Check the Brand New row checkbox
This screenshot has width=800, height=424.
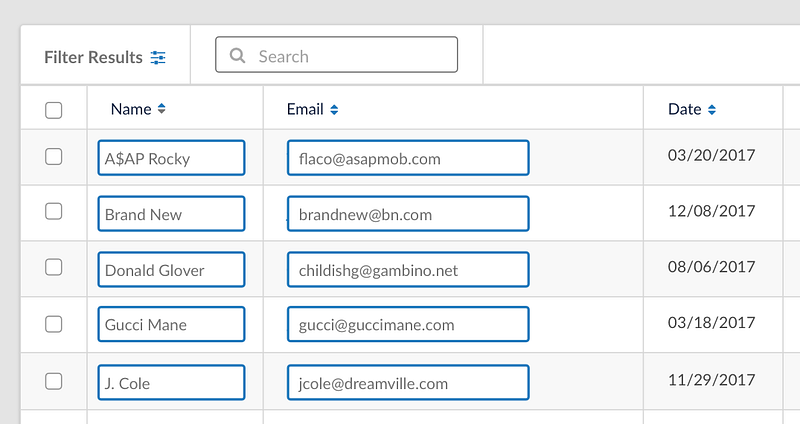tap(54, 211)
